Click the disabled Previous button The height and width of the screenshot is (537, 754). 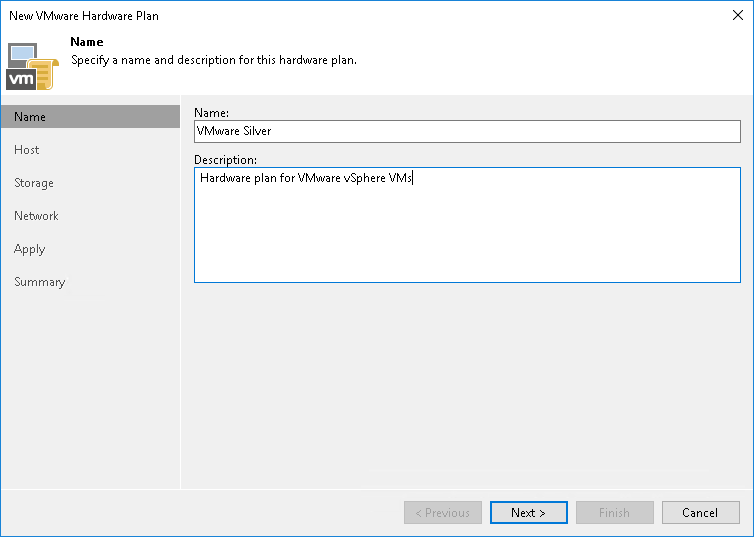point(442,513)
